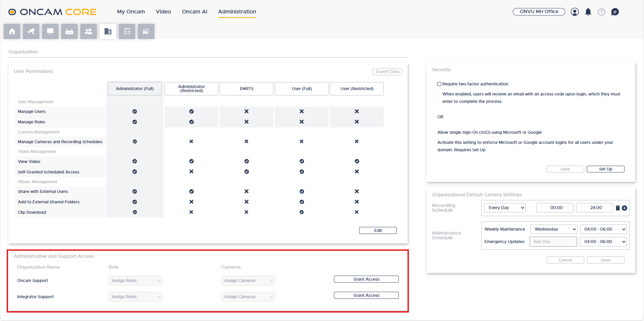
Task: Click View Video checkmark for User (Restricted)
Action: tap(357, 161)
